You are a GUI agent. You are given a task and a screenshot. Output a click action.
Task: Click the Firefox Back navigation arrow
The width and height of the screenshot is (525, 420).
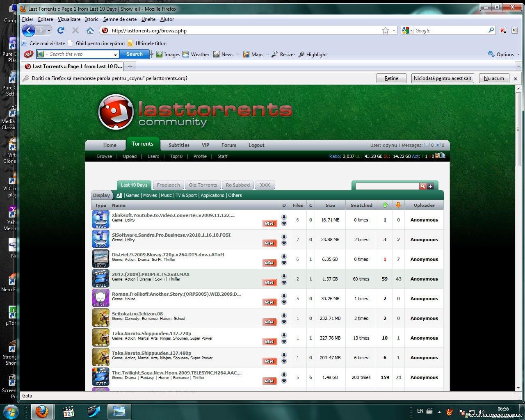pos(28,30)
